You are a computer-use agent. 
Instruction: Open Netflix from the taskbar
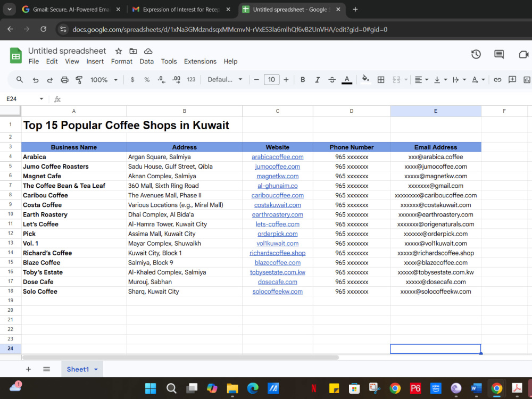(x=314, y=388)
